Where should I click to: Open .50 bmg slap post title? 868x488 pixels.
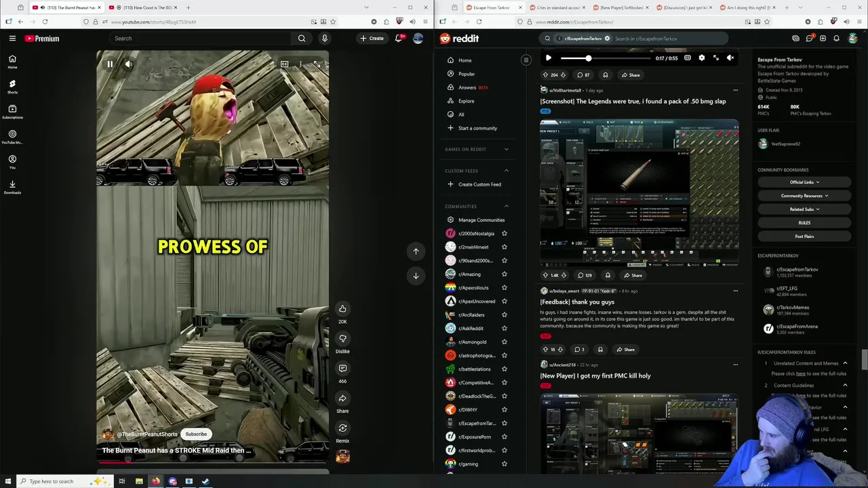[x=633, y=102]
